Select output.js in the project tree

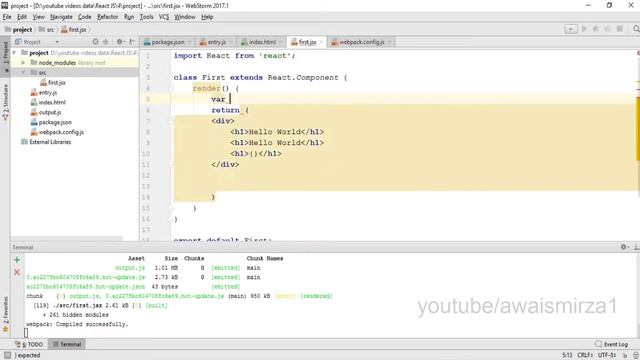[46, 112]
